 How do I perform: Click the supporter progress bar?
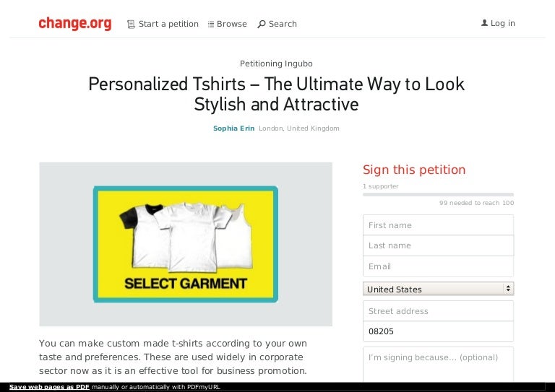click(438, 194)
